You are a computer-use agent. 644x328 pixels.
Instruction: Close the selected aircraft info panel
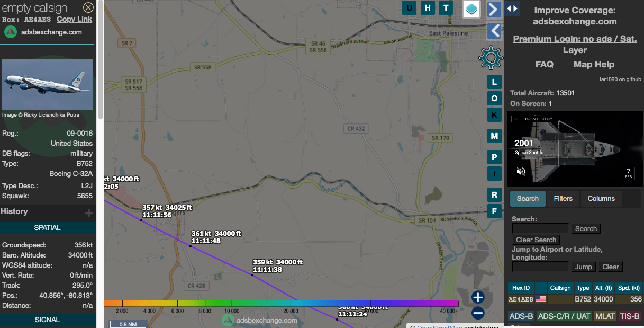coord(88,7)
